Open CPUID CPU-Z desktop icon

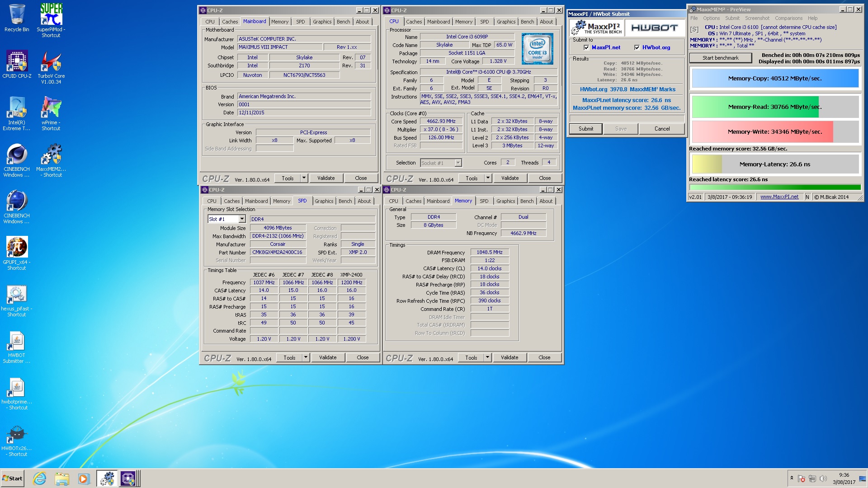17,64
